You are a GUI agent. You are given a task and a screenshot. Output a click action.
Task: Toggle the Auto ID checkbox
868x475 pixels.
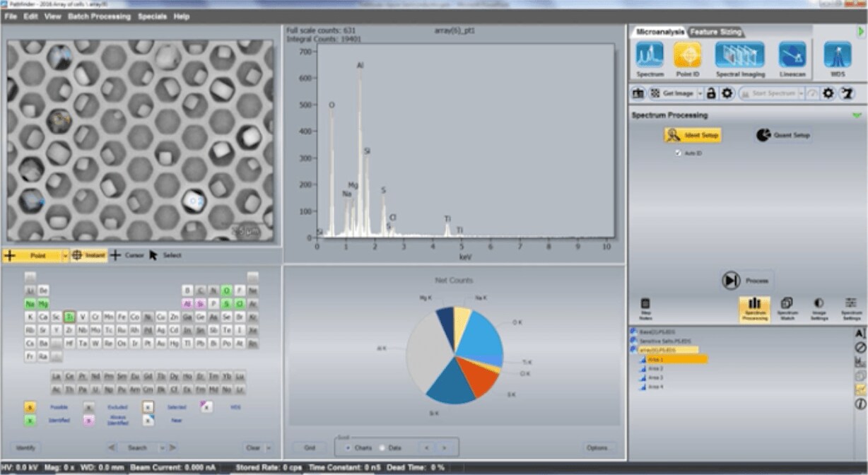pos(679,153)
